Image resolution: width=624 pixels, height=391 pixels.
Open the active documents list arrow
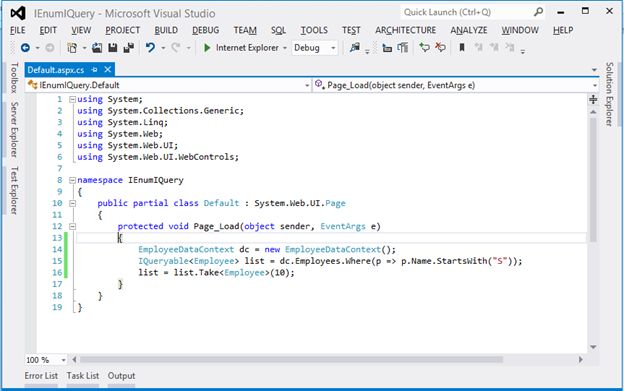tap(594, 70)
